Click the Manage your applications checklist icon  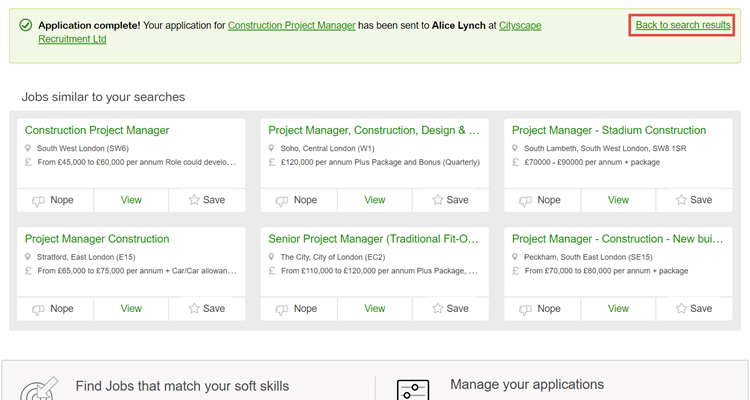412,389
